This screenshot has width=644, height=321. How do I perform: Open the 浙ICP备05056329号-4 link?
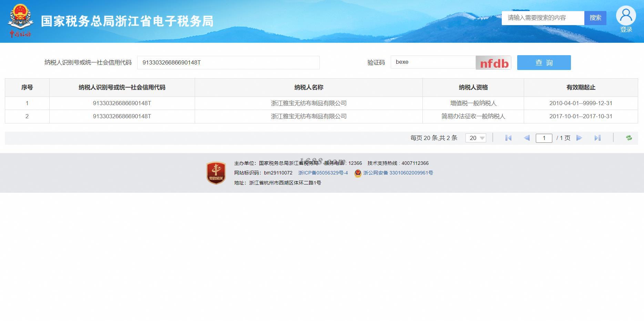[323, 173]
